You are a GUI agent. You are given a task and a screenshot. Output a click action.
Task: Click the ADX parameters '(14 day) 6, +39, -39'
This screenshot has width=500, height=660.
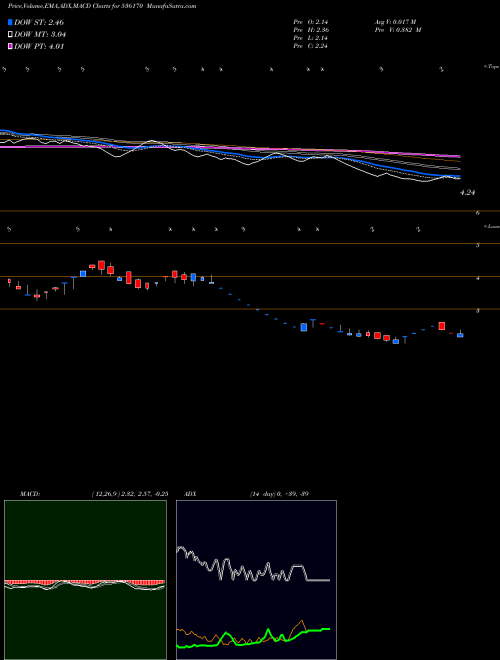tap(279, 494)
